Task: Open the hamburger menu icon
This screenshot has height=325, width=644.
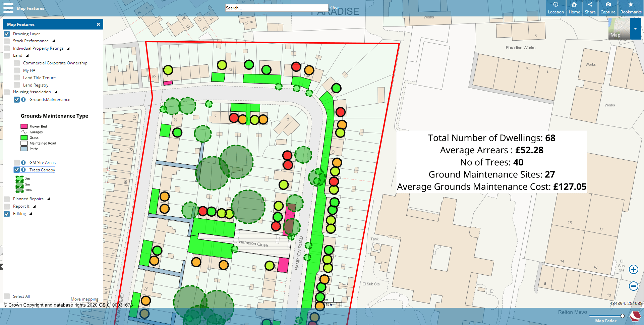Action: pos(8,8)
